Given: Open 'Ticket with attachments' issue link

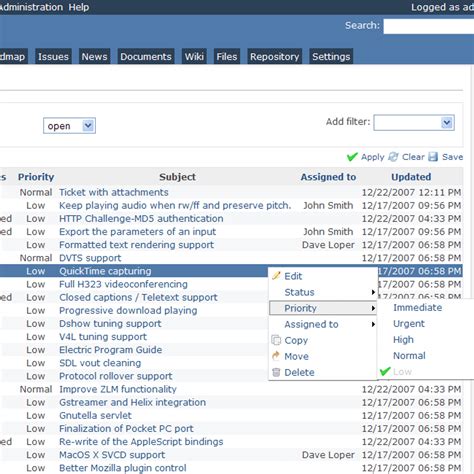Looking at the screenshot, I should (x=114, y=192).
